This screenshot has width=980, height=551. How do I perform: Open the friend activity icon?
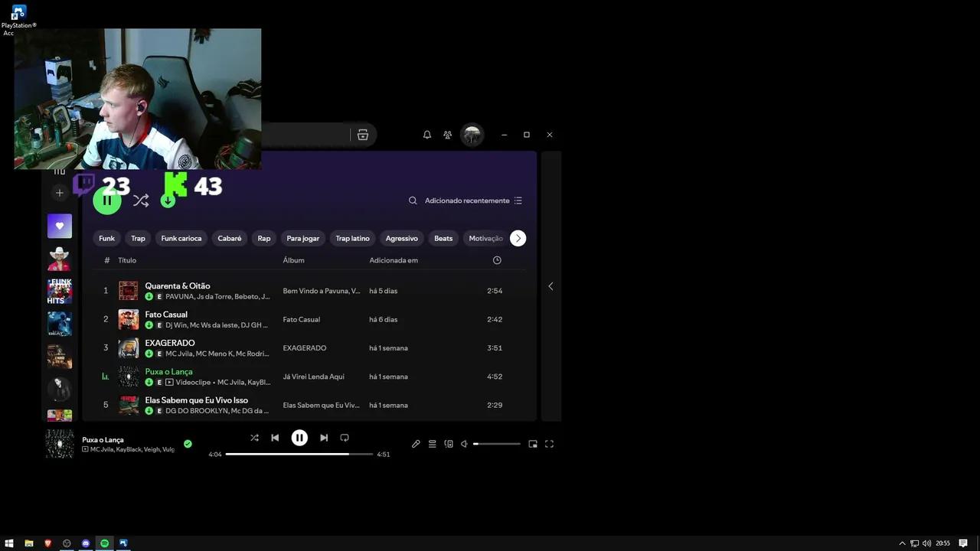(448, 135)
